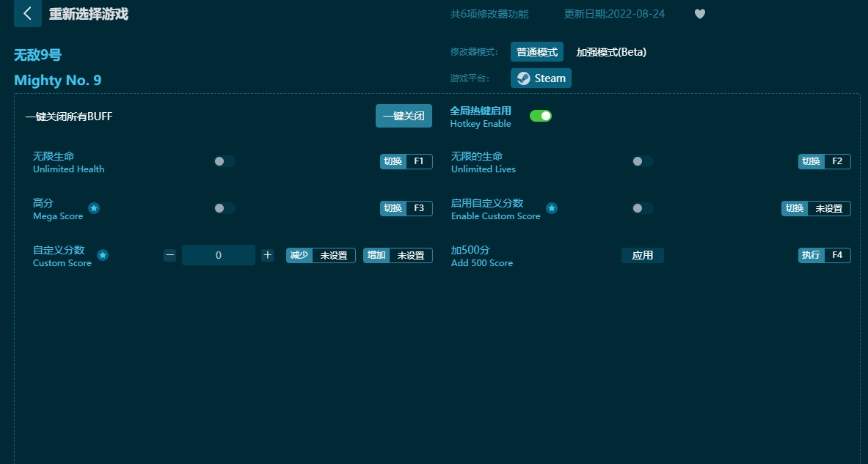Click minus button to decrease Custom Score
Viewport: 868px width, 464px height.
[x=170, y=255]
